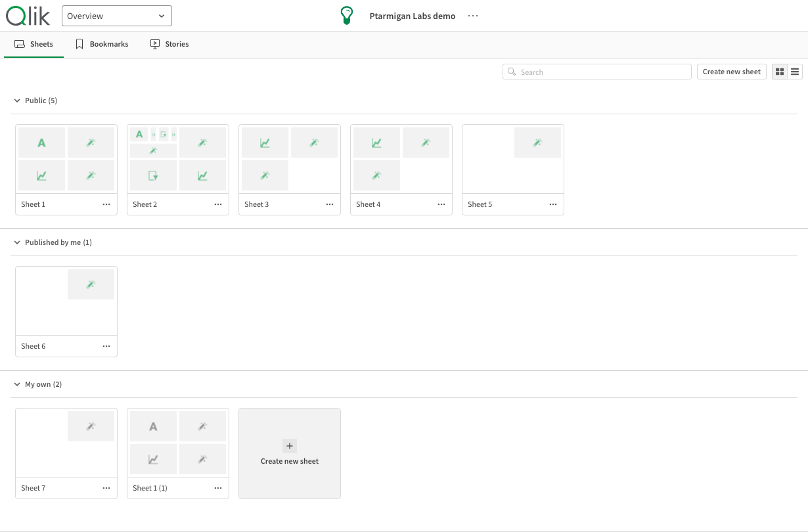Click the Qlik logo
This screenshot has height=532, width=808.
[x=28, y=15]
